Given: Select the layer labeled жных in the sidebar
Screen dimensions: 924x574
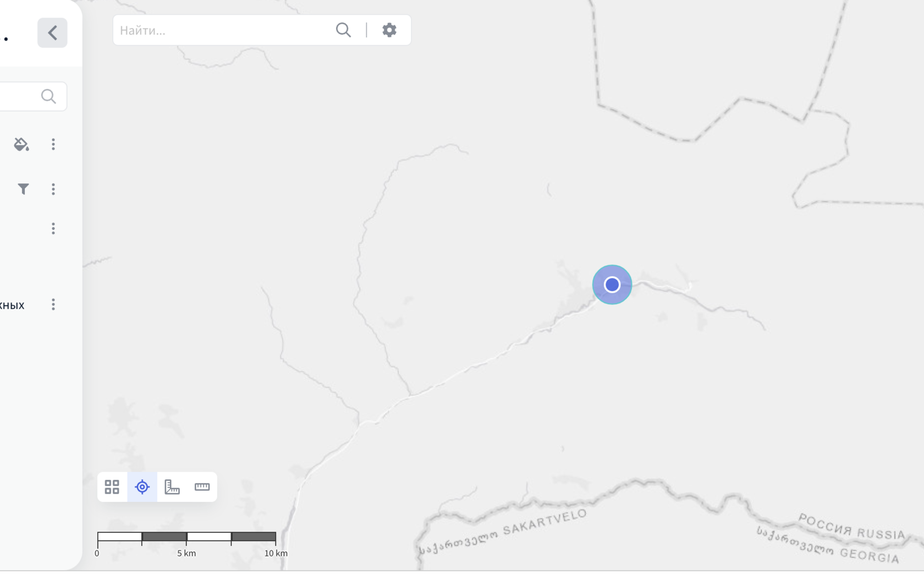Looking at the screenshot, I should click(x=12, y=305).
